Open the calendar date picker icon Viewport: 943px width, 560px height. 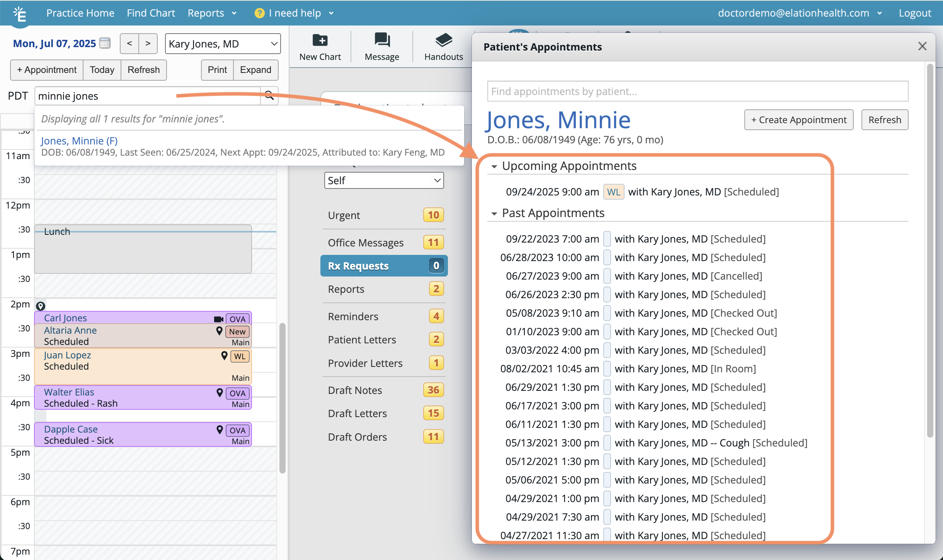pos(105,43)
